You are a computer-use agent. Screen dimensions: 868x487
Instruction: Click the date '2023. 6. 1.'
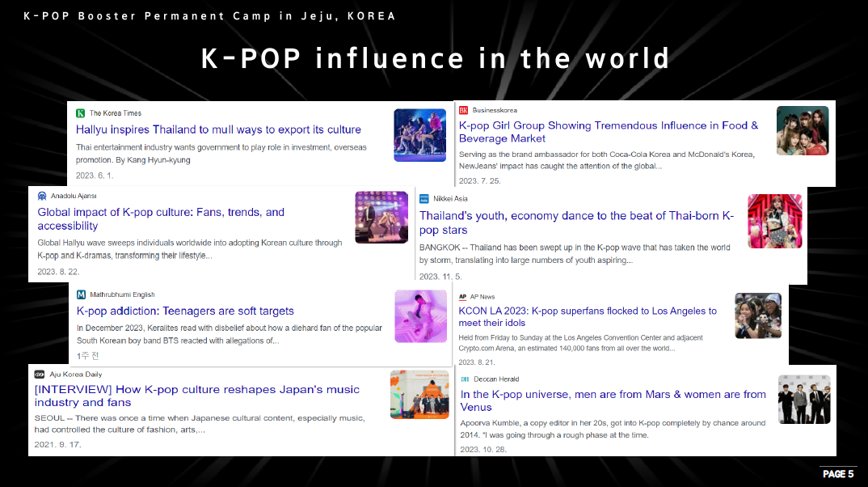(x=95, y=176)
